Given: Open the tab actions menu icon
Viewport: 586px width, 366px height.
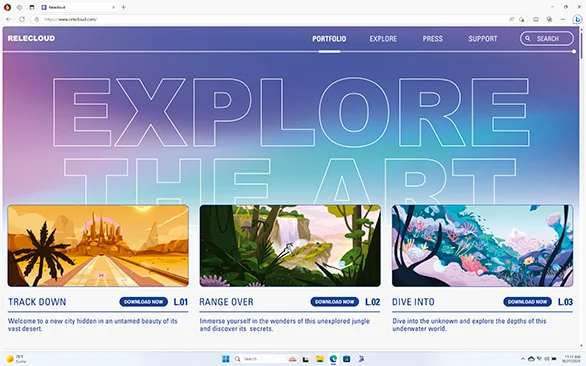Looking at the screenshot, I should pyautogui.click(x=32, y=7).
